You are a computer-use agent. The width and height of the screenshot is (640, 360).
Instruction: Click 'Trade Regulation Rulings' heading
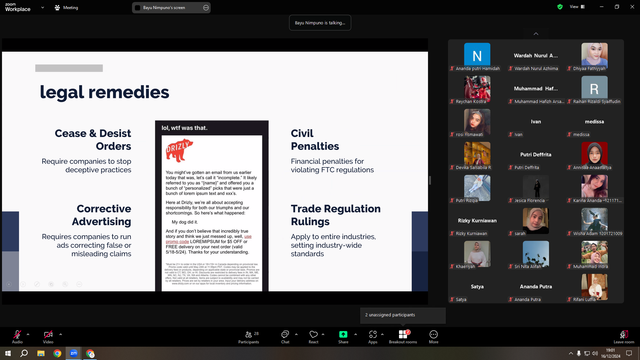click(x=336, y=215)
